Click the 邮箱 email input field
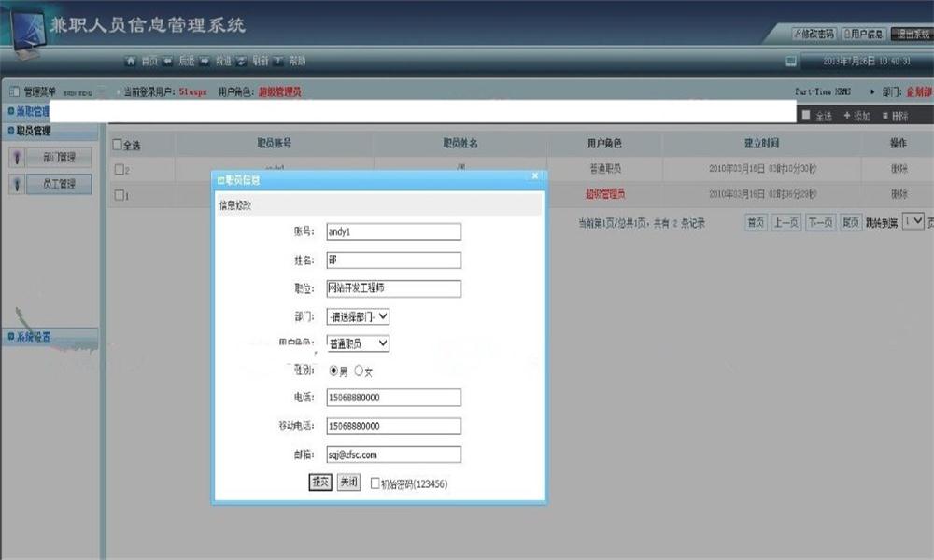Viewport: 934px width, 560px height. [393, 455]
